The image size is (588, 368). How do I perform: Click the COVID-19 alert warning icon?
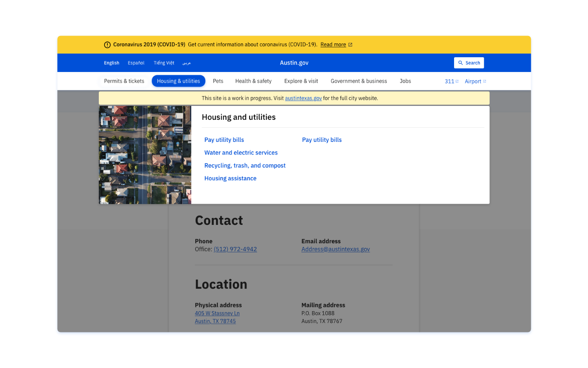click(107, 45)
